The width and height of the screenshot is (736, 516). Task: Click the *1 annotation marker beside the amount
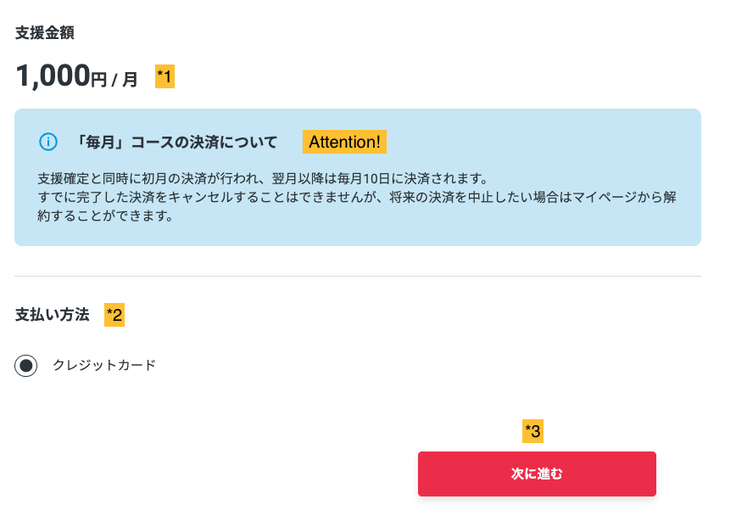[165, 76]
